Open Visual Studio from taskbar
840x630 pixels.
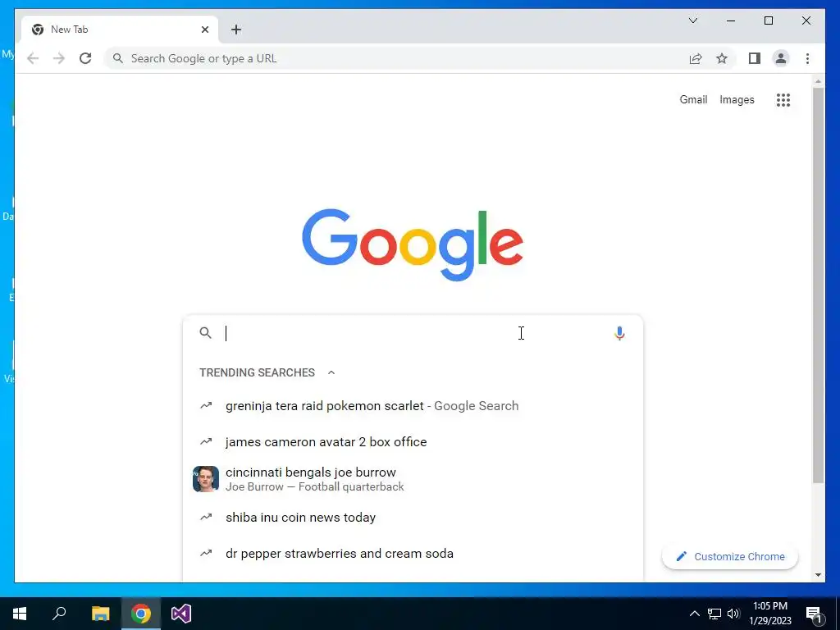click(181, 614)
